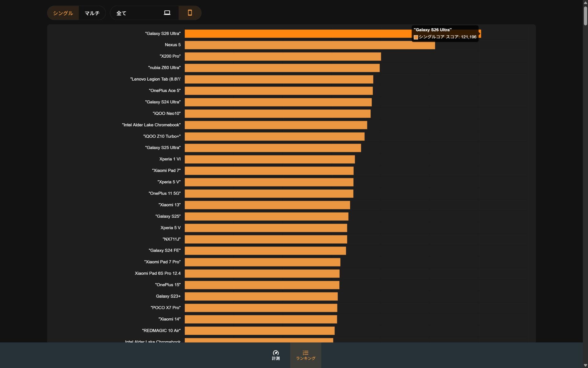Select the "OnePlus 11 5G" label
This screenshot has height=368, width=588.
click(165, 194)
